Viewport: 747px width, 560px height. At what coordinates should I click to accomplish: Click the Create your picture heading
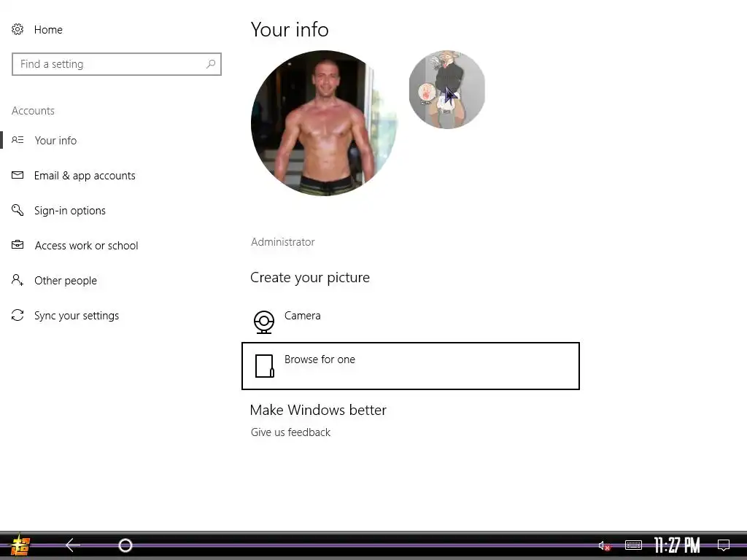[x=309, y=278]
